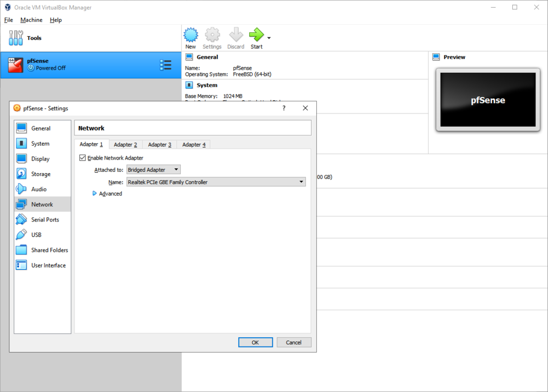Open Settings from the toolbar gear icon

pos(212,35)
